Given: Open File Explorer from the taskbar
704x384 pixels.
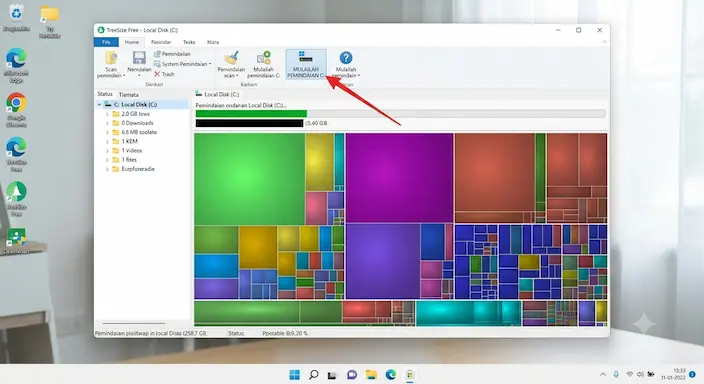Looking at the screenshot, I should coord(371,375).
